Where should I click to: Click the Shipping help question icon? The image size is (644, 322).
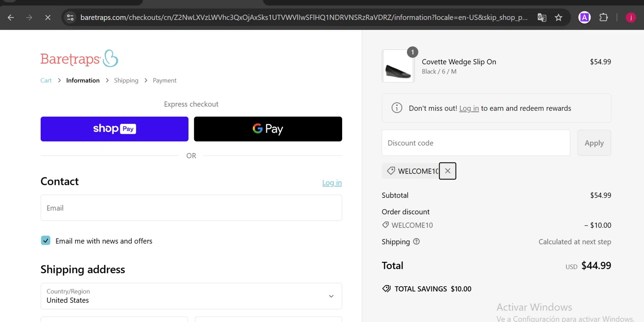(416, 242)
